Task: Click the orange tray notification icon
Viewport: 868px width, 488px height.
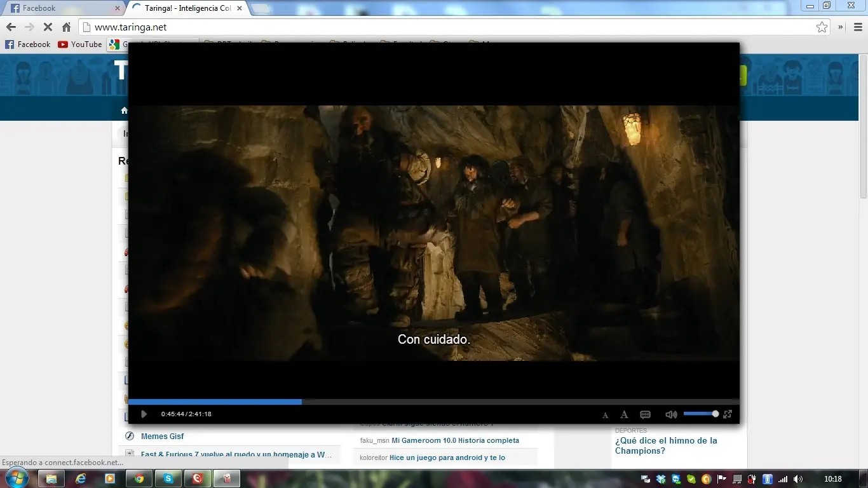Action: [x=707, y=479]
